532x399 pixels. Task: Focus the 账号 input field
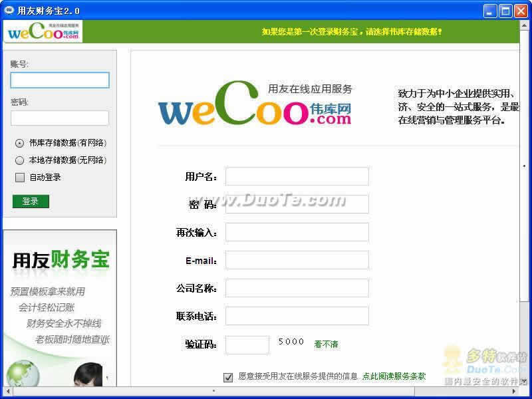click(60, 80)
